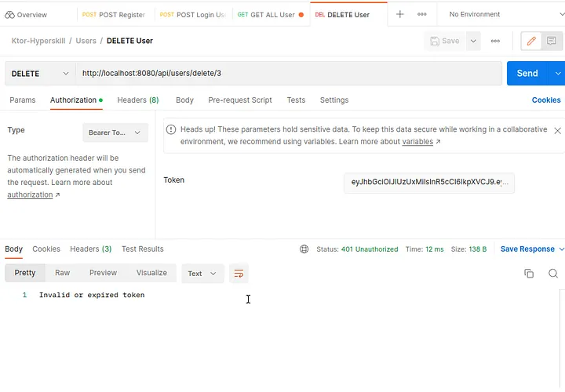Select Raw response view
Viewport: 565px width, 392px height.
click(x=62, y=273)
